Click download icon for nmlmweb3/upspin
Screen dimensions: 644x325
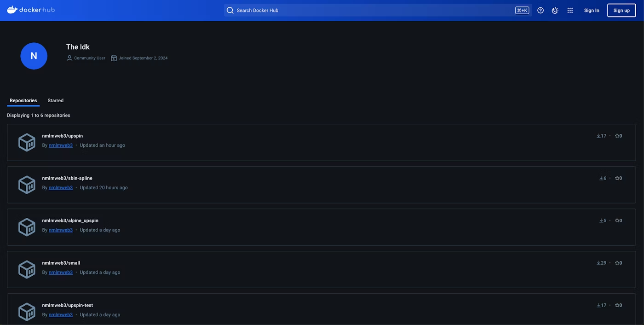(x=599, y=136)
